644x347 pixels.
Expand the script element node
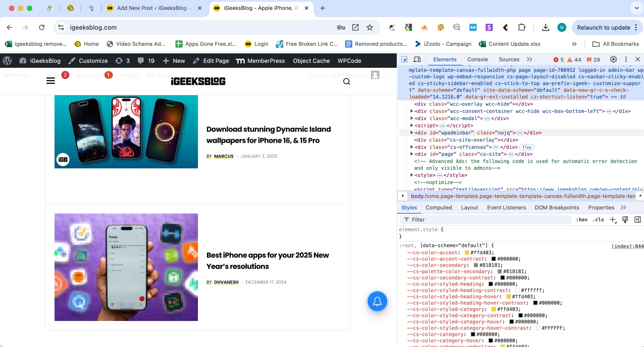[412, 126]
